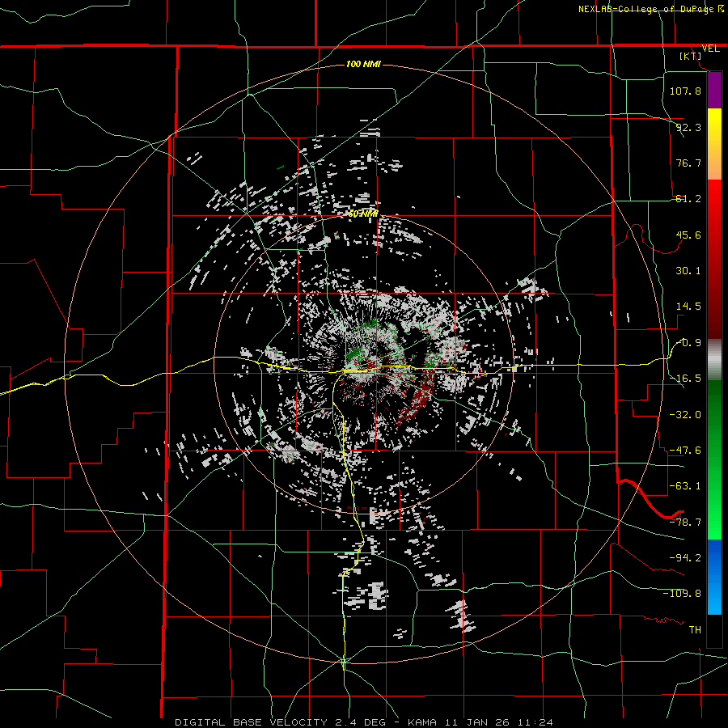Click the Digital Base Velocity caption at the bottom
The width and height of the screenshot is (728, 728).
pos(363,722)
